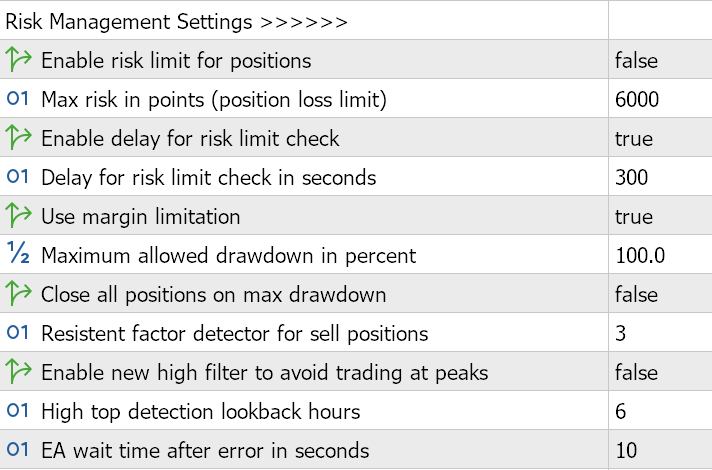Edit the EA wait time value 10
The height and width of the screenshot is (470, 712).
click(x=627, y=450)
